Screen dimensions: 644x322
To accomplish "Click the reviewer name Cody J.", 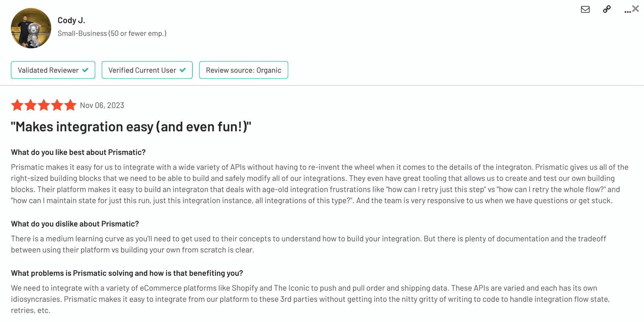I will (71, 20).
